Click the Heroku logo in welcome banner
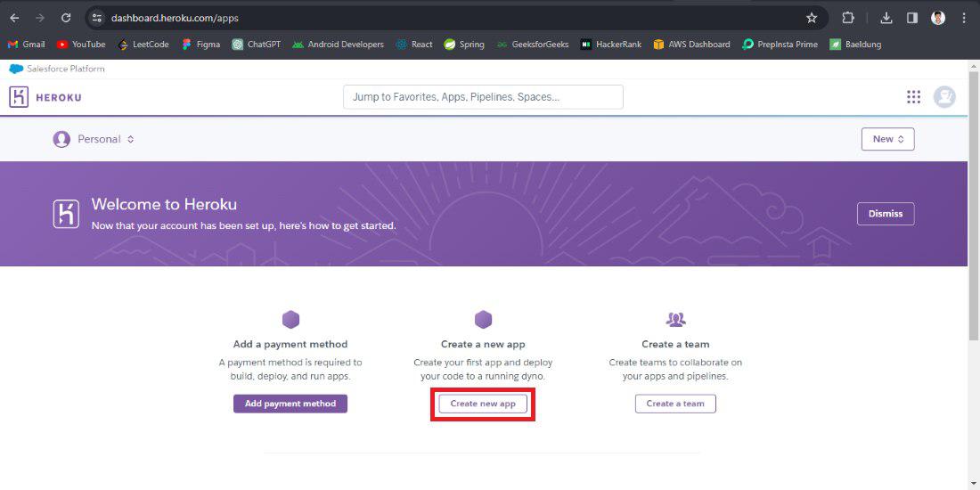980x490 pixels. coord(66,215)
